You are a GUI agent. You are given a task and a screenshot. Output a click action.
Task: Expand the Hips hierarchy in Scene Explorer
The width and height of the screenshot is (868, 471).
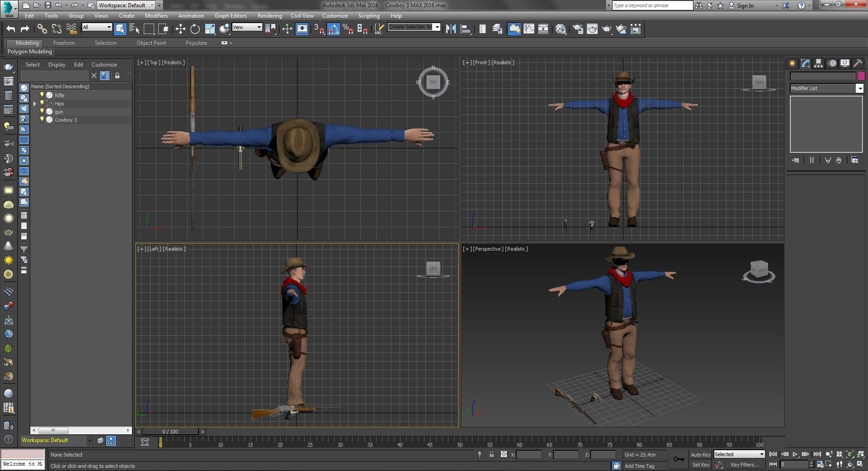pyautogui.click(x=35, y=104)
